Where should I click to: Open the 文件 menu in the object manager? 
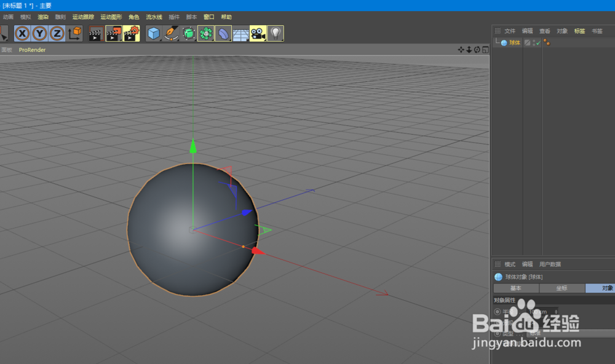(x=510, y=30)
